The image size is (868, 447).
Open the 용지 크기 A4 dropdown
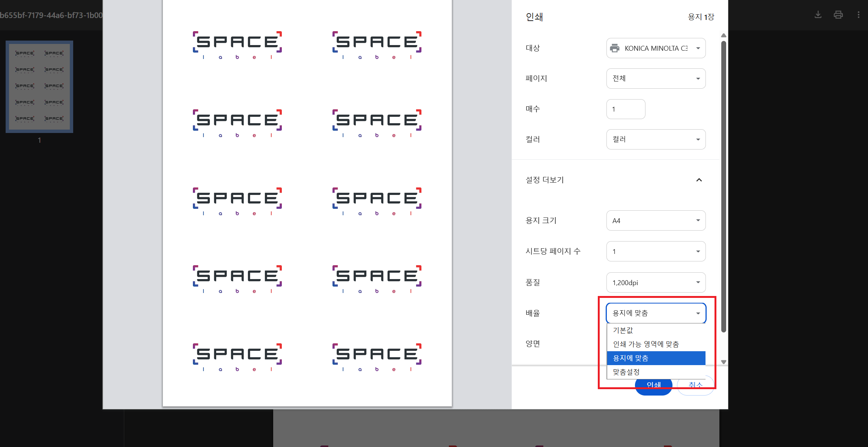click(656, 220)
